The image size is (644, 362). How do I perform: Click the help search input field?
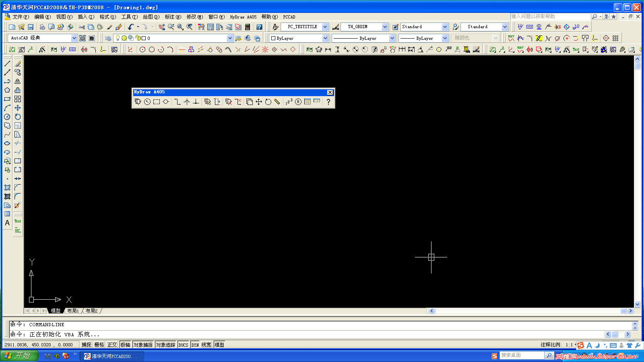550,16
